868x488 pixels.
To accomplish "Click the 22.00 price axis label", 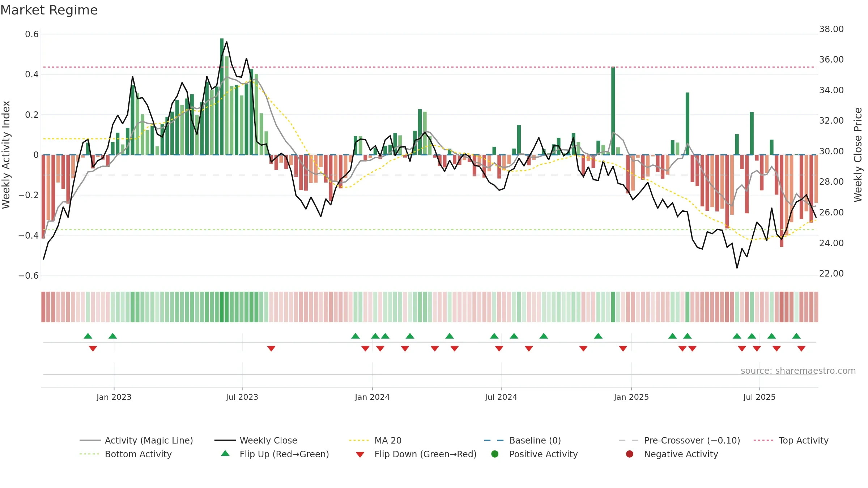I will click(831, 273).
